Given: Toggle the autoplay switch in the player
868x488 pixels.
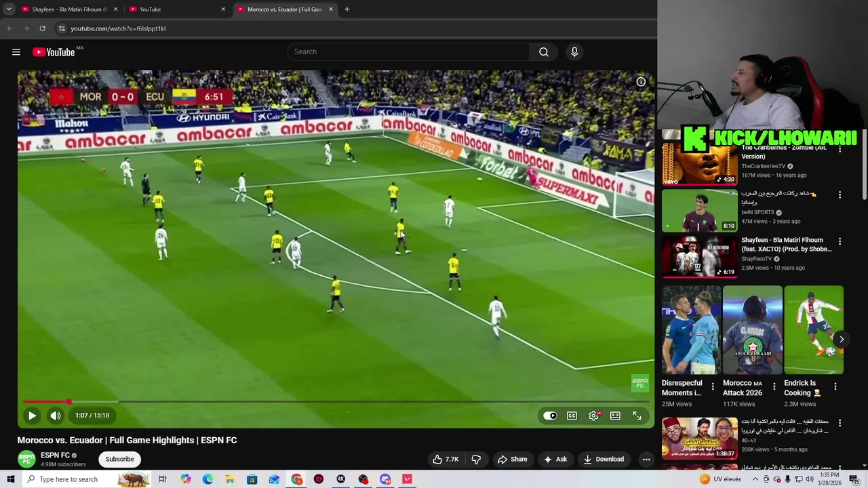Looking at the screenshot, I should [550, 415].
